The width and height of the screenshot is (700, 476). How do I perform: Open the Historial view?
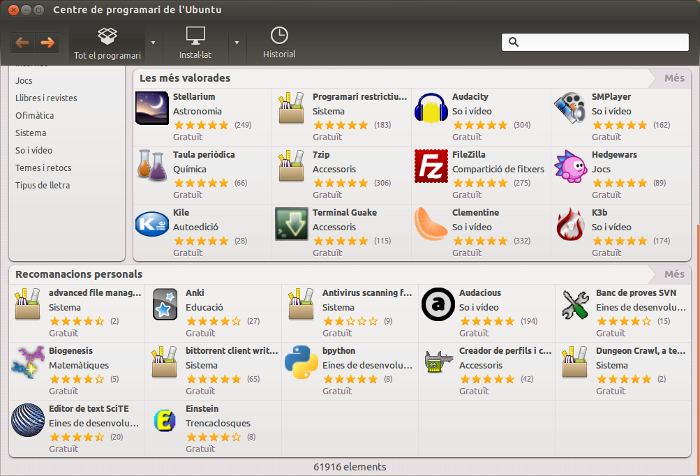[279, 43]
